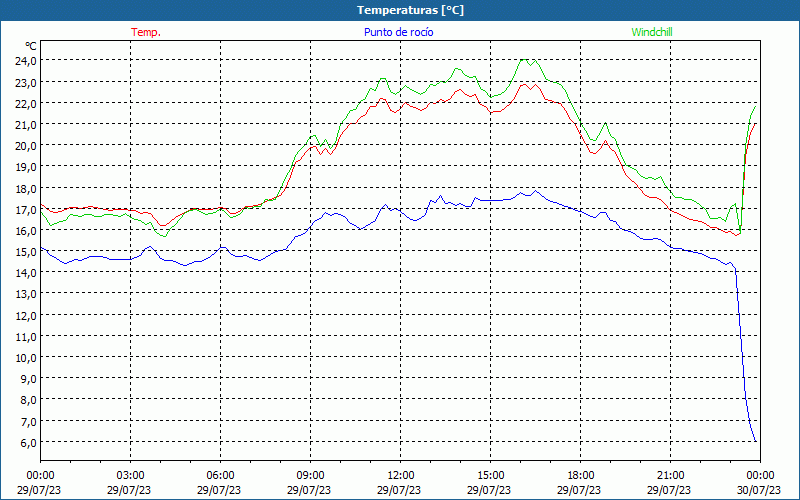800x500 pixels.
Task: Click the 'Temperaturas [°C]' chart title
Action: (410, 10)
